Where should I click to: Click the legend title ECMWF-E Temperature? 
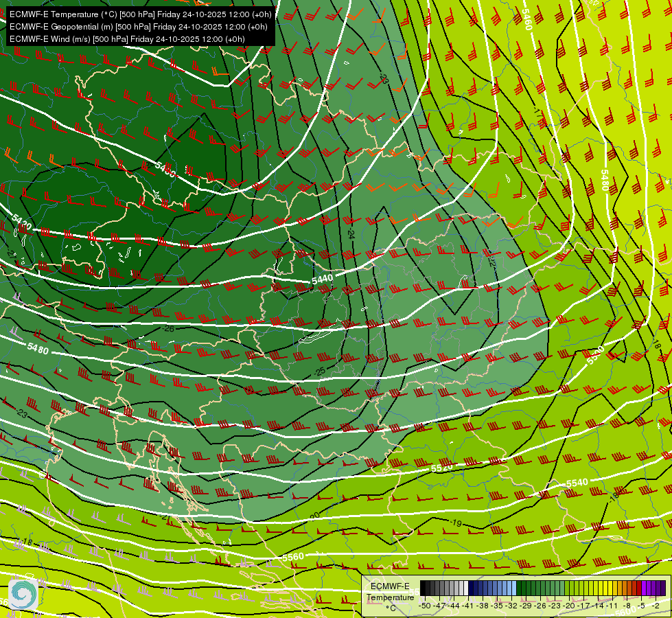390,592
